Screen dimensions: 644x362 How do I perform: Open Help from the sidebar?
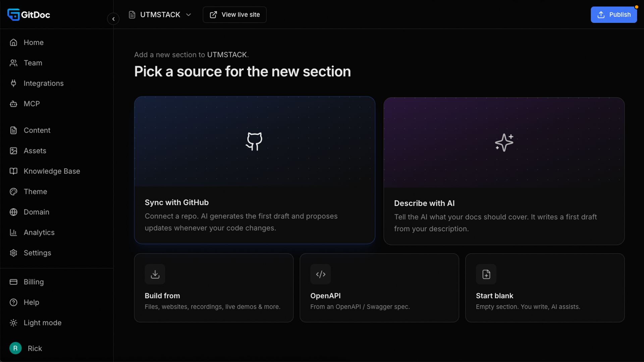[31, 302]
